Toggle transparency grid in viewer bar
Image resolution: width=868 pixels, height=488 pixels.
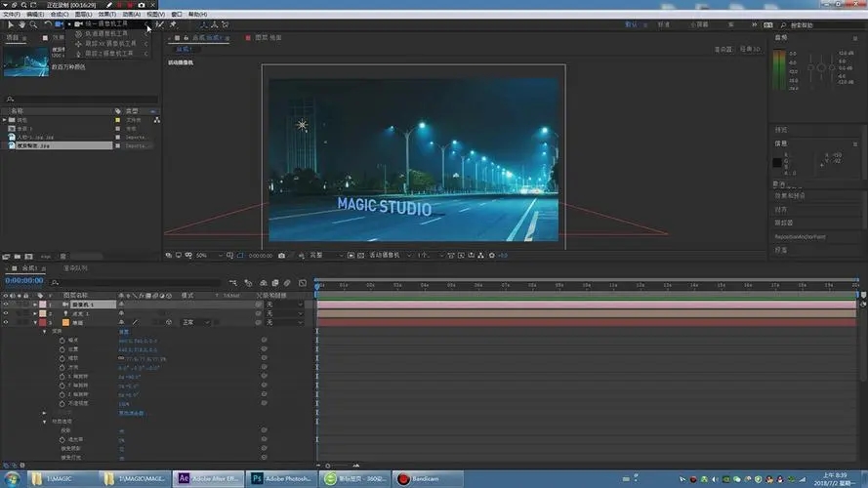tap(361, 255)
